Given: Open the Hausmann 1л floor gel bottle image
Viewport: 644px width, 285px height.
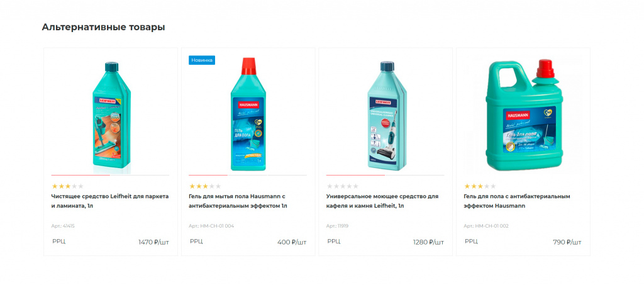Looking at the screenshot, I should (248, 115).
